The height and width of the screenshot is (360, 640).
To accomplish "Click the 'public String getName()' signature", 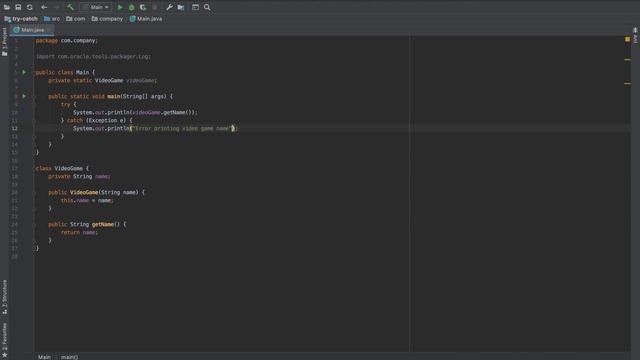I will 84,224.
